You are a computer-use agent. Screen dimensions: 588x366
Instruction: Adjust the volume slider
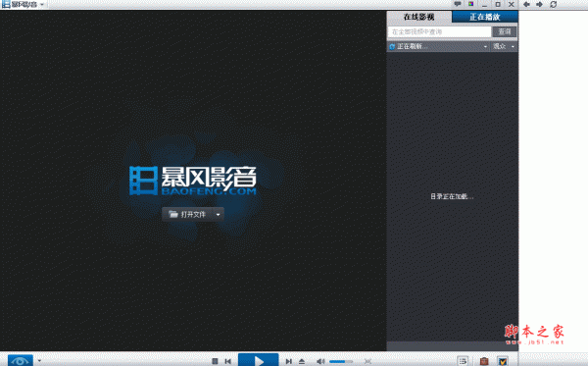(x=341, y=361)
